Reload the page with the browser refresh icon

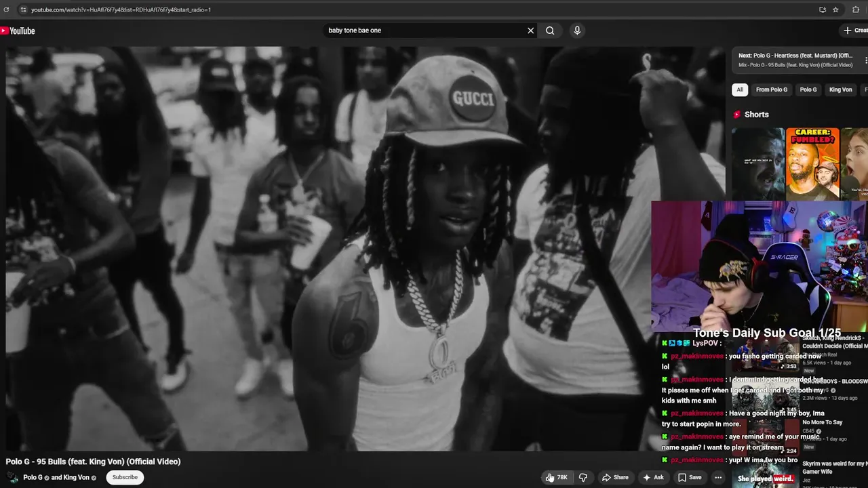6,9
